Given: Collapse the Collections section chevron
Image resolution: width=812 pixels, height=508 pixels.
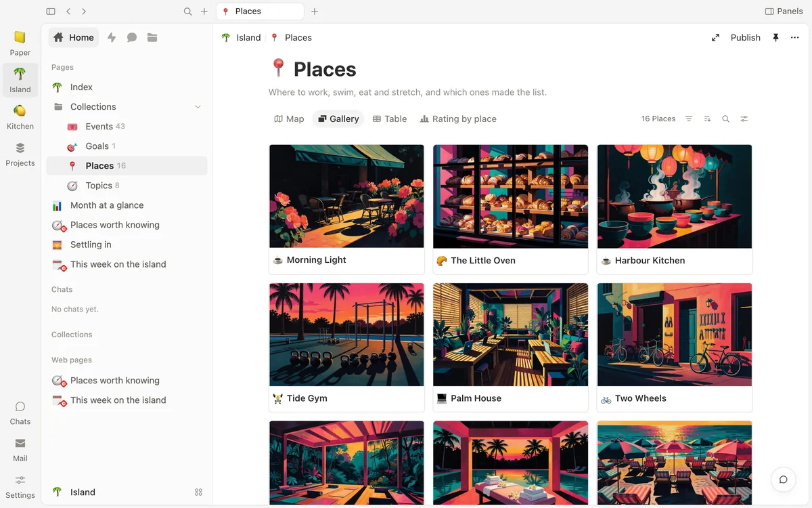Looking at the screenshot, I should click(198, 107).
